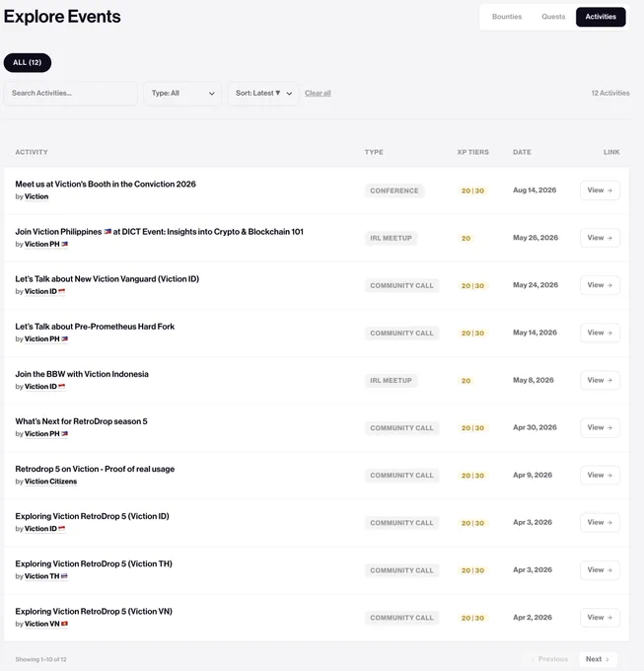Click the 'Showing 1–10 of 12' footer text
Viewport: 644px width, 671px height.
point(41,659)
